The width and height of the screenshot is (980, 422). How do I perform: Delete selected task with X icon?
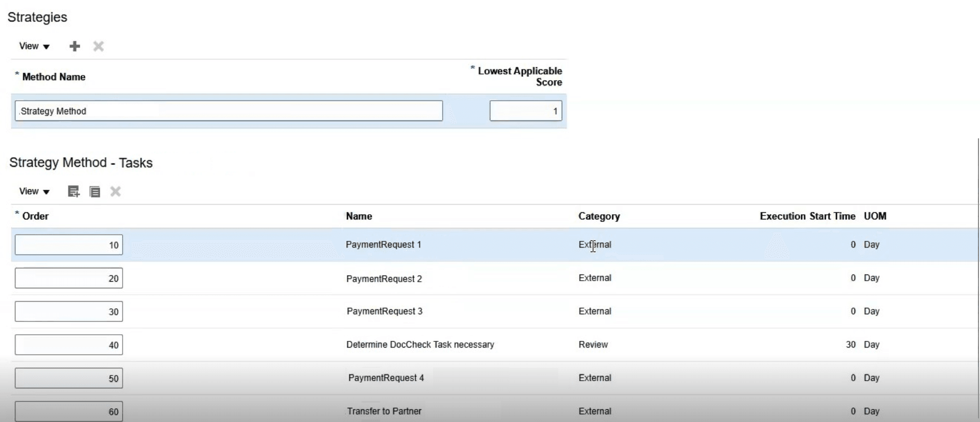116,191
